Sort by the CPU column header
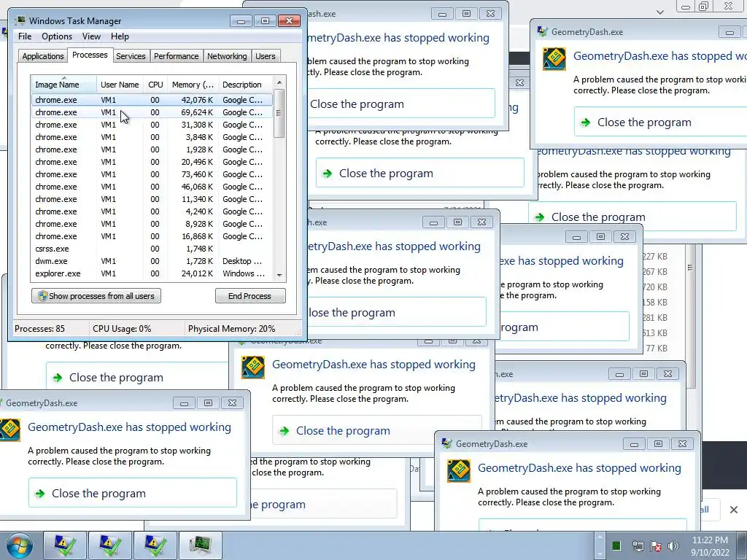747x560 pixels. 155,85
